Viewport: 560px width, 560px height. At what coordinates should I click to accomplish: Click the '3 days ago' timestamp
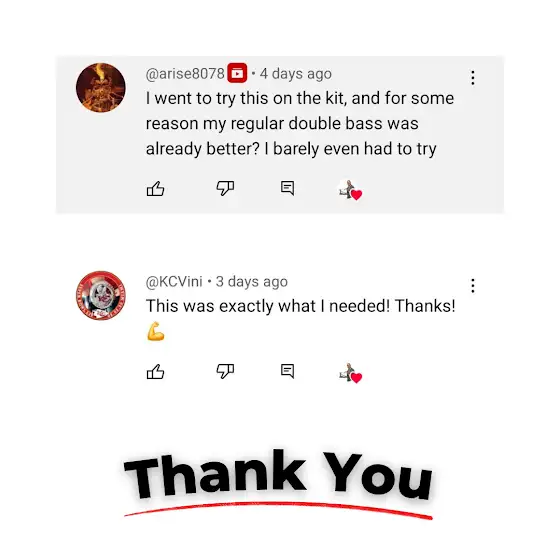tap(252, 282)
